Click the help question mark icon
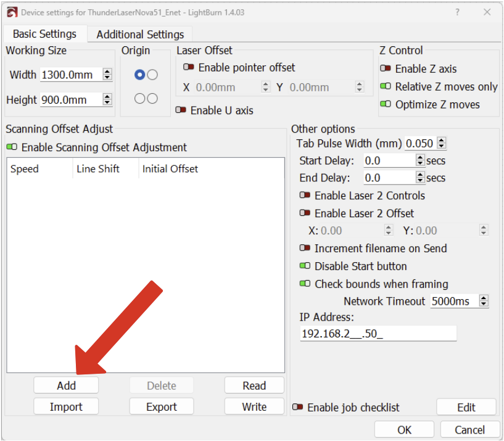This screenshot has height=441, width=504. point(457,12)
